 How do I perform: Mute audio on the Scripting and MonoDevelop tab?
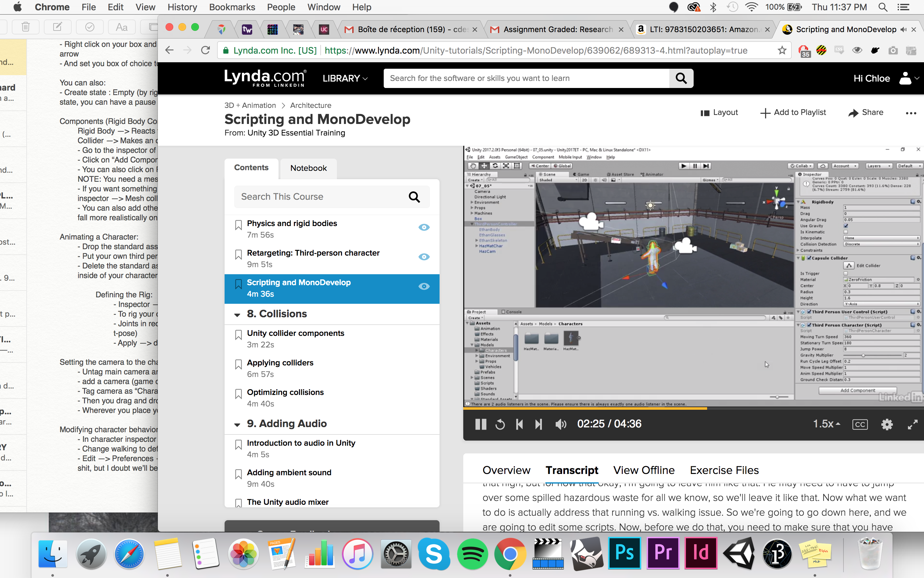coord(903,30)
